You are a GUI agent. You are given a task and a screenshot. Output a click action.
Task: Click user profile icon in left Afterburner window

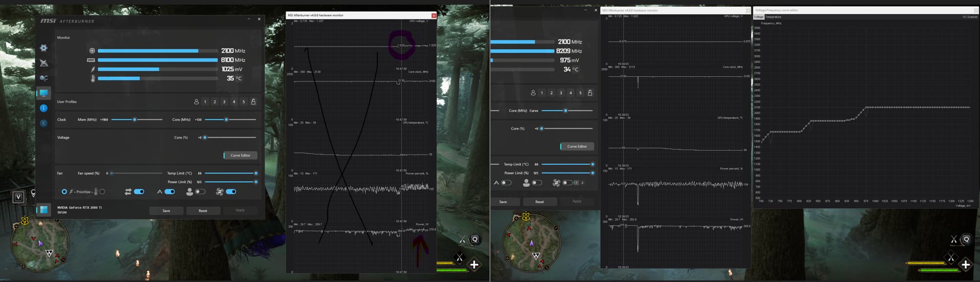click(x=196, y=102)
